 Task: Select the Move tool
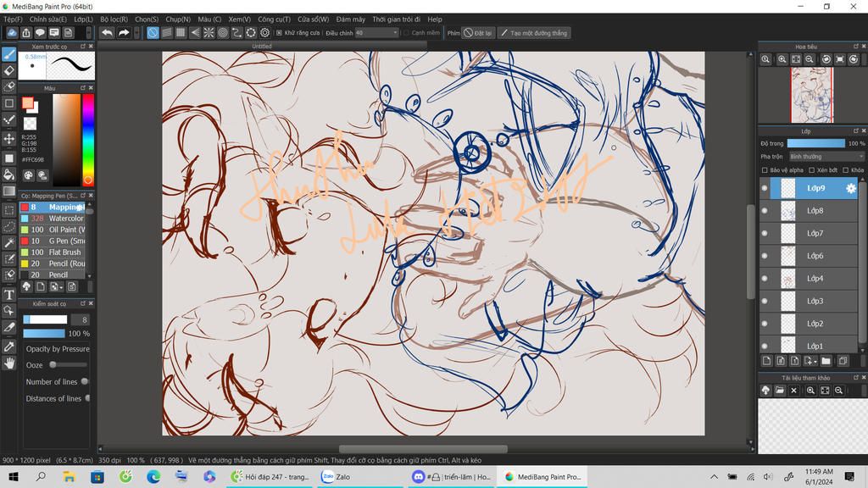click(8, 138)
